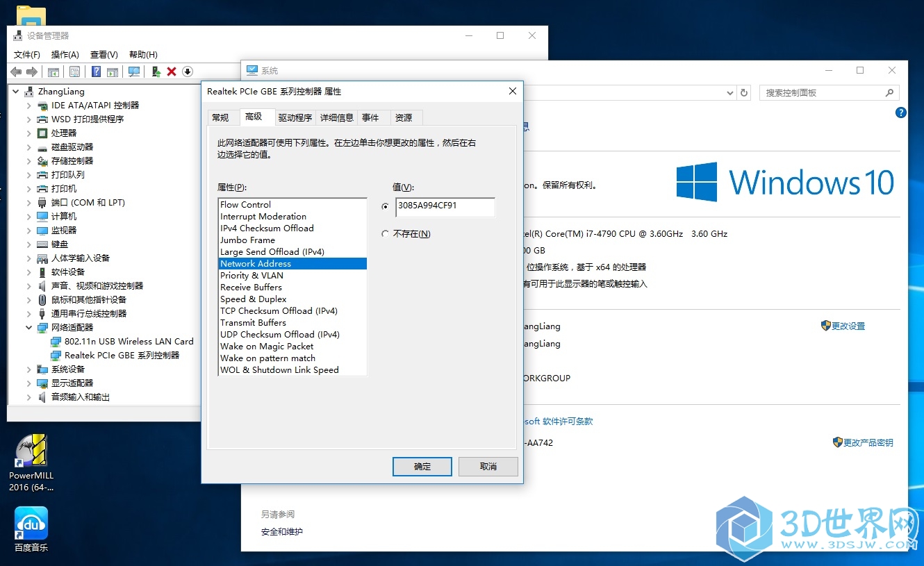Click the folder icon on the desktop
Viewport: 924px width, 566px height.
coord(31,16)
